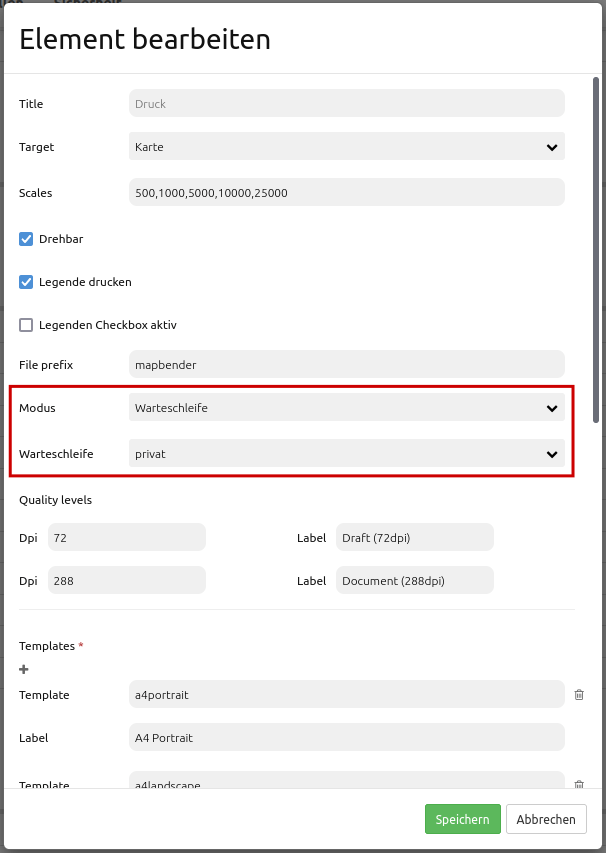Enable Legenden Checkbox aktiv option
The width and height of the screenshot is (606, 853).
(x=26, y=325)
